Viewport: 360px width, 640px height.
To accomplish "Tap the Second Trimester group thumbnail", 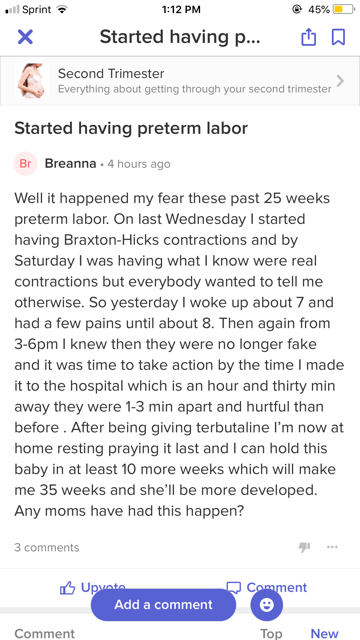I will pyautogui.click(x=31, y=81).
